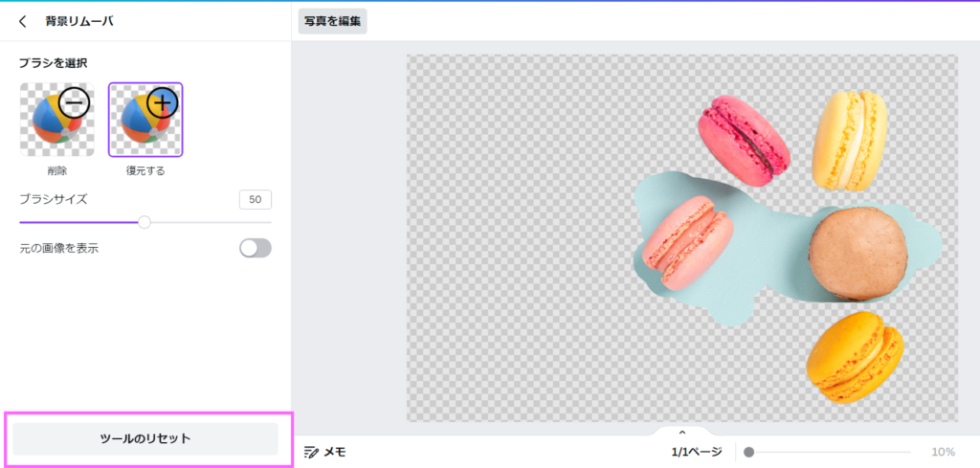Click the zoom slider handle at bottom

(x=749, y=452)
